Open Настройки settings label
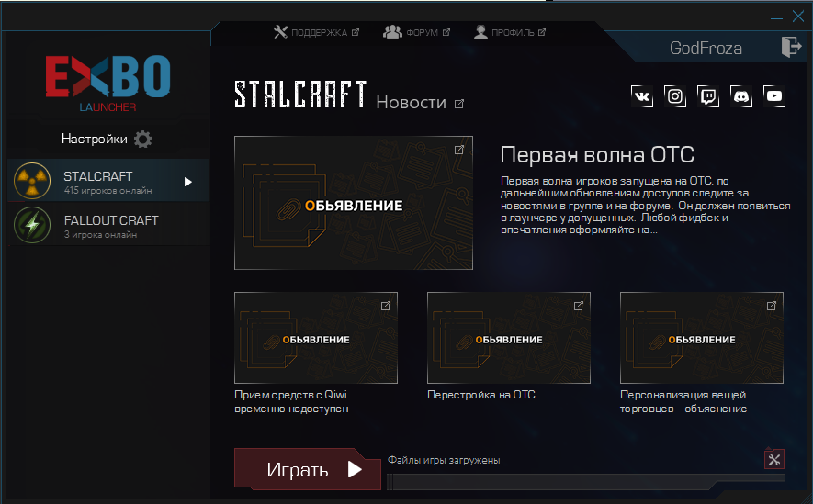 pos(95,139)
